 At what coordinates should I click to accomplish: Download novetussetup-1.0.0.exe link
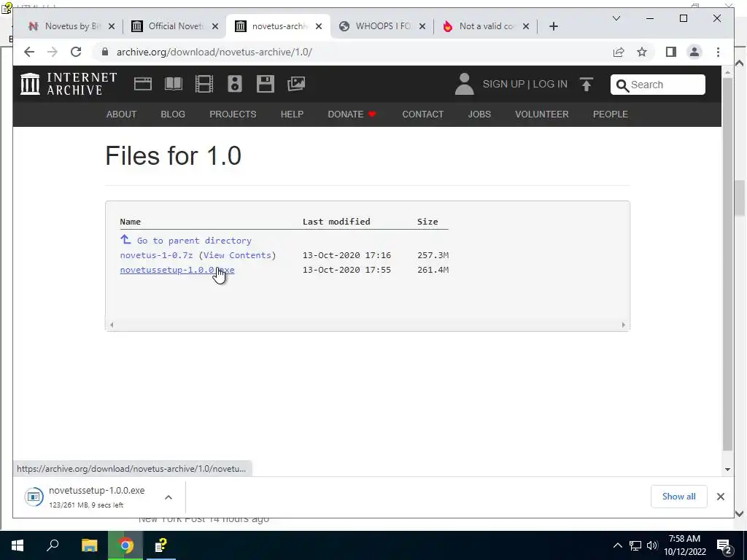177,270
